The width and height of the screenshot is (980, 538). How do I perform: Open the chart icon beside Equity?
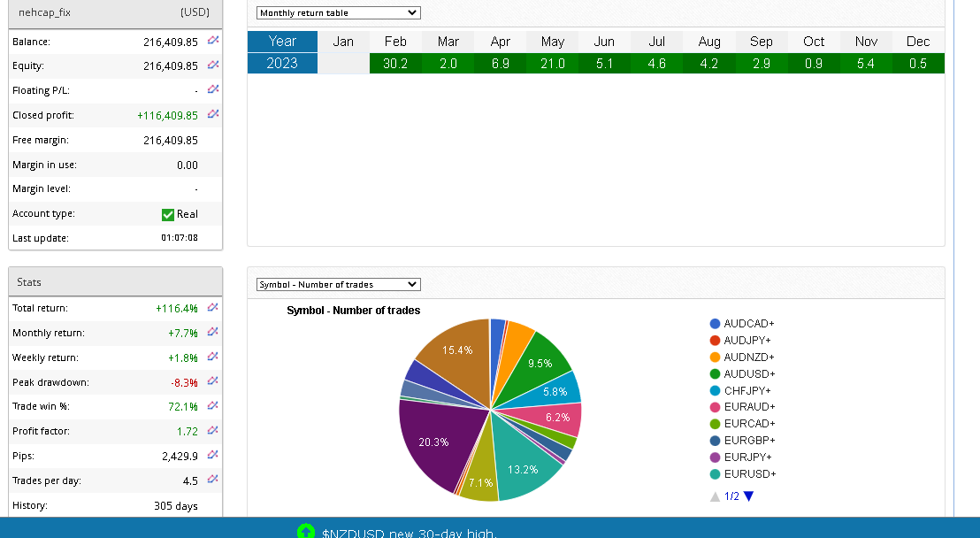pos(213,65)
